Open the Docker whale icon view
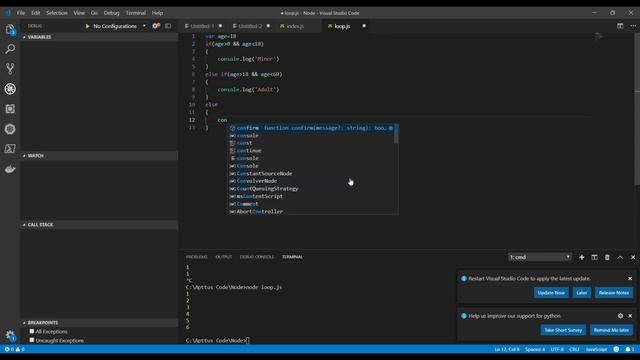Screen dimensions: 640x360 10,169
